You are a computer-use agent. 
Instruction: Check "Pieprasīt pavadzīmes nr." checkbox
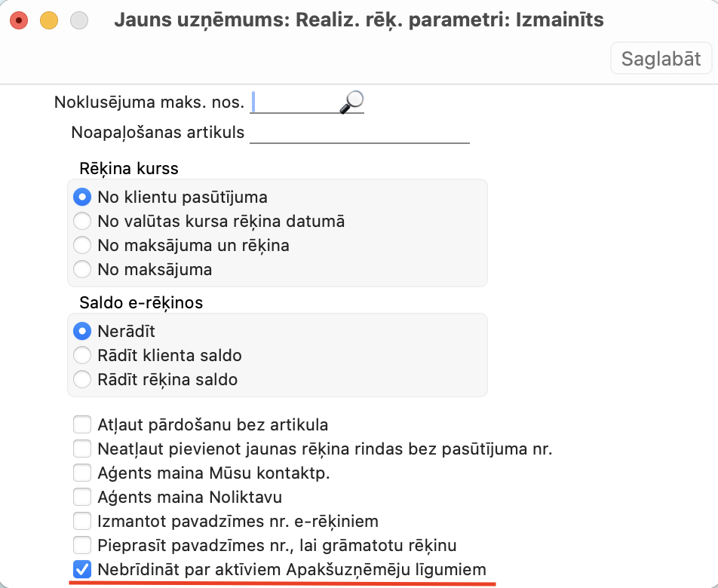click(x=82, y=545)
